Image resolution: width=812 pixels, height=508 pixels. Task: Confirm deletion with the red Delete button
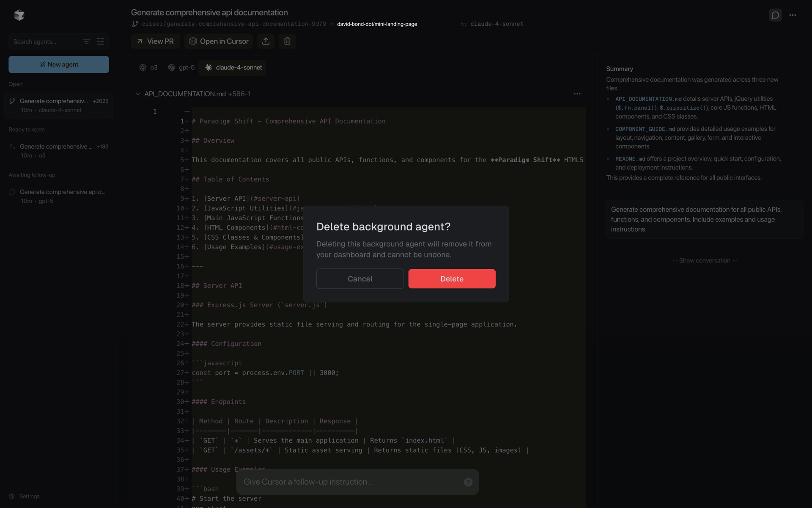(452, 279)
